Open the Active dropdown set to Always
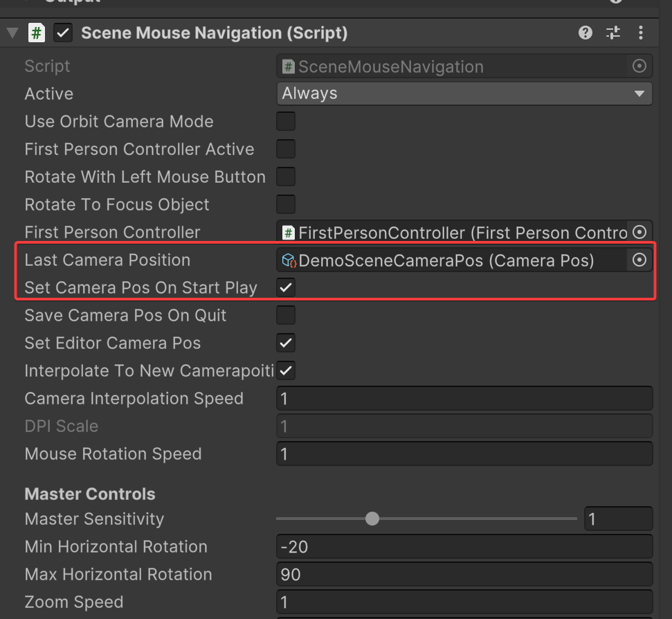The height and width of the screenshot is (619, 672). (x=464, y=93)
